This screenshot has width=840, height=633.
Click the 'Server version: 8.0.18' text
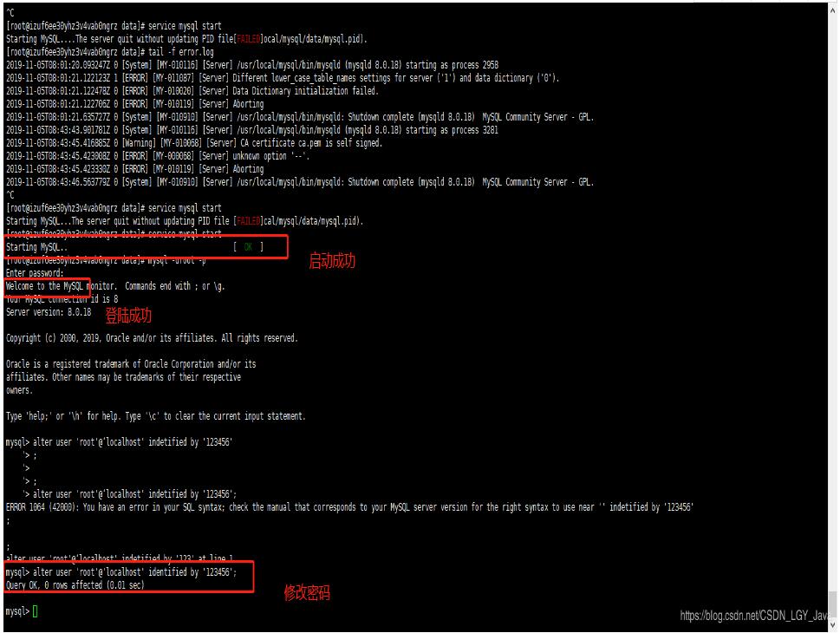coord(49,312)
